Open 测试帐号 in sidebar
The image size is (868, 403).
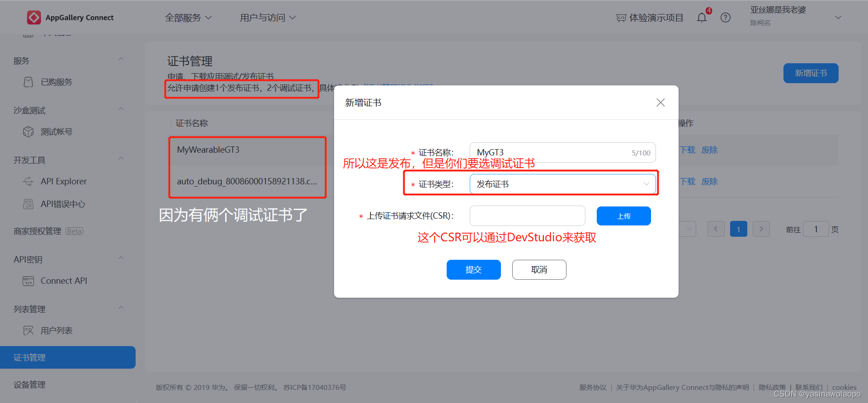pyautogui.click(x=57, y=132)
